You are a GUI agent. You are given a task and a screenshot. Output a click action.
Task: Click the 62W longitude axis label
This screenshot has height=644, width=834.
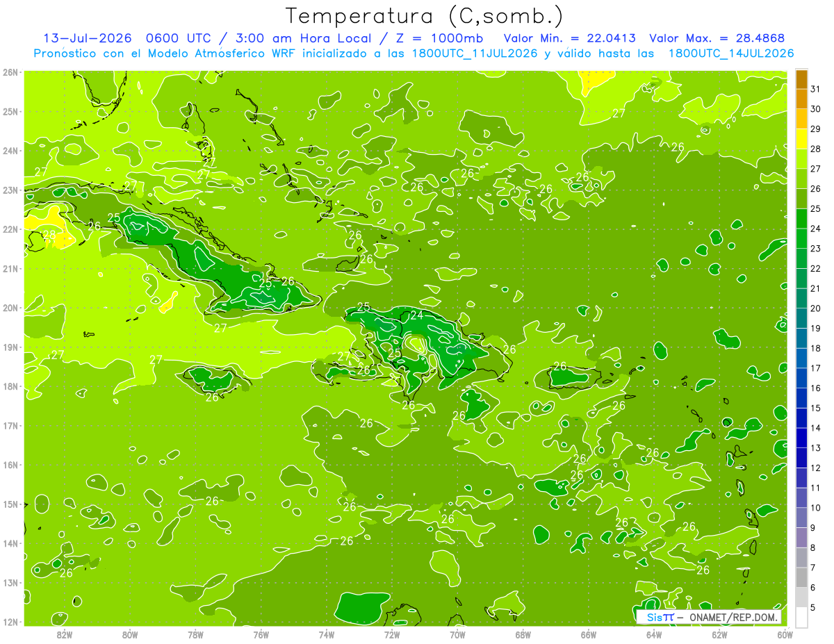click(720, 634)
